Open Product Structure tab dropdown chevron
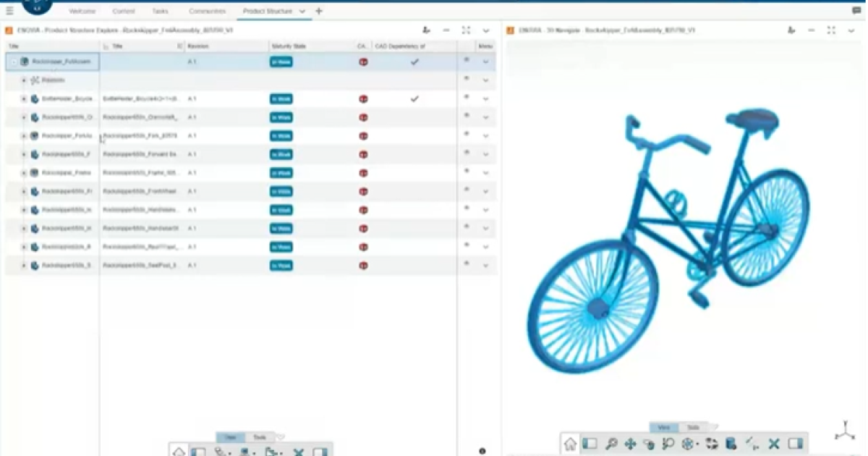 click(302, 12)
